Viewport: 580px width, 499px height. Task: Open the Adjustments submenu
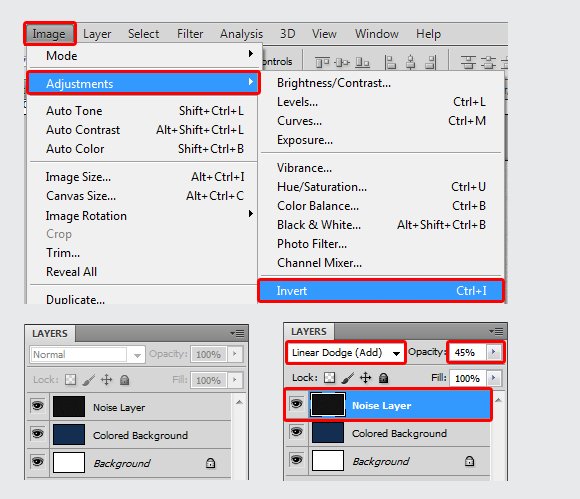(144, 83)
